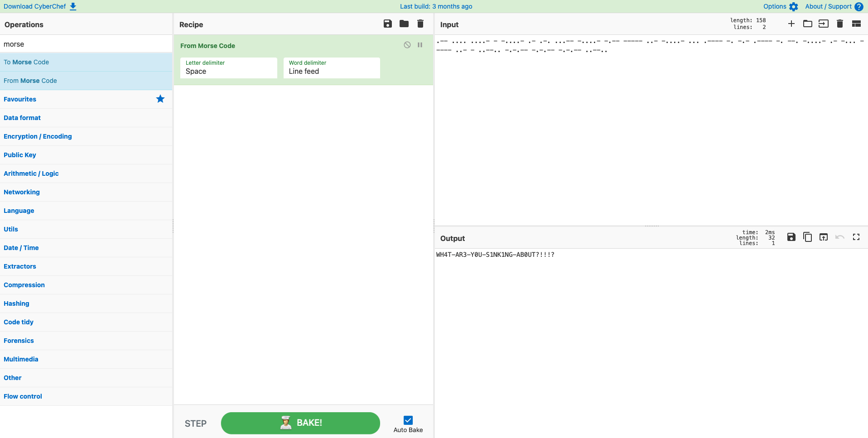This screenshot has width=868, height=438.
Task: Expand the Encryption / Encoding category
Action: tap(38, 136)
